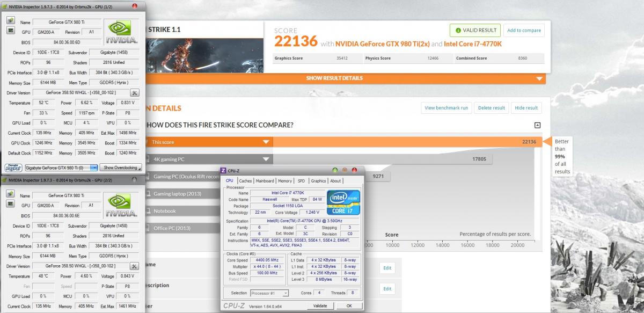
Task: Switch to the Caches tab in CPU-Z
Action: pos(245,181)
